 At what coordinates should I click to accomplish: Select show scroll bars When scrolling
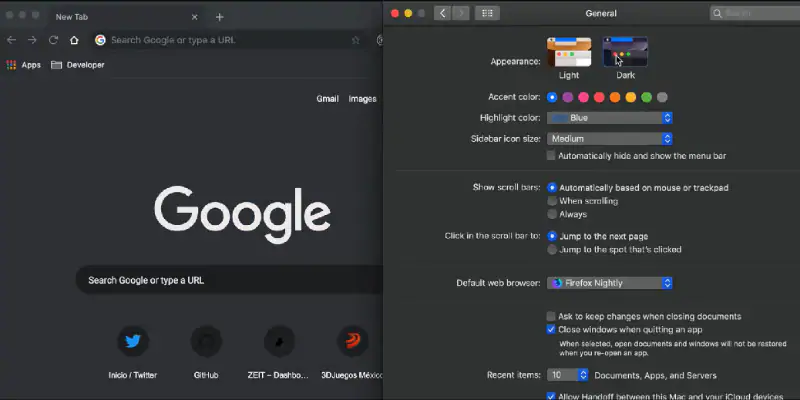point(552,201)
